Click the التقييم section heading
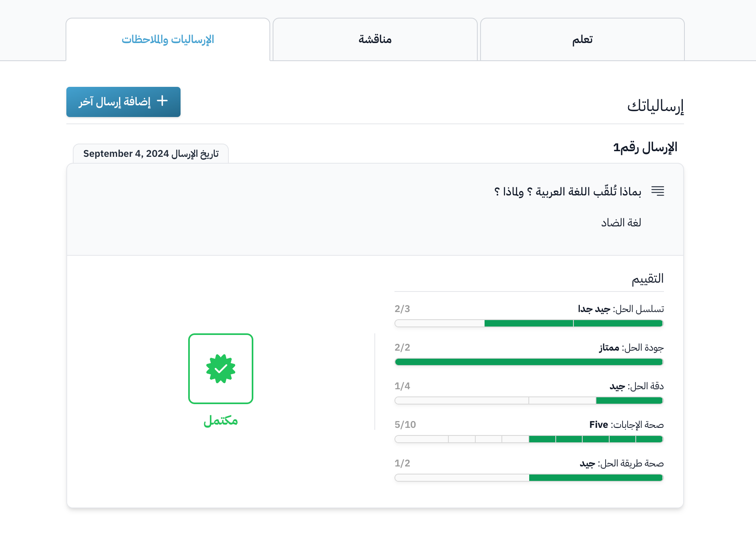Image resolution: width=756 pixels, height=534 pixels. (x=647, y=279)
